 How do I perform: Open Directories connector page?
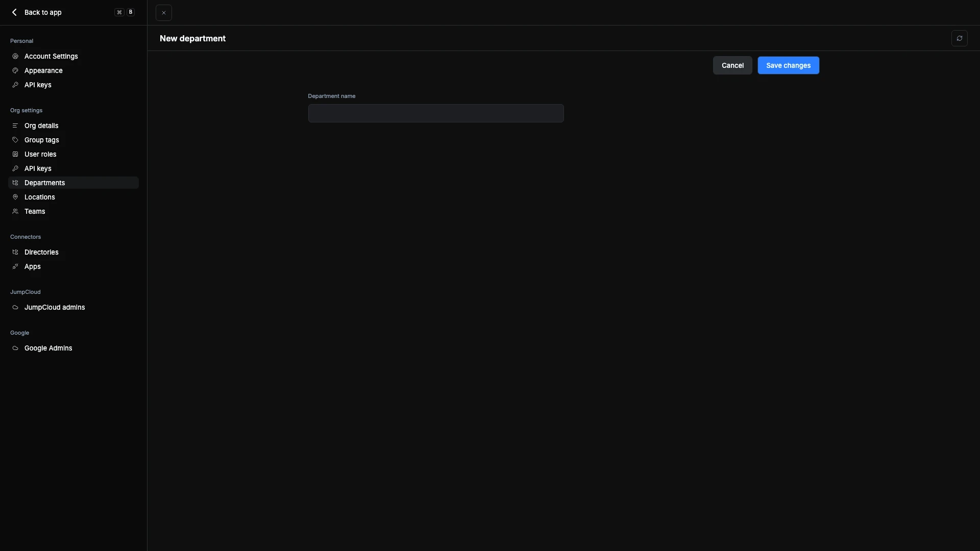click(41, 252)
